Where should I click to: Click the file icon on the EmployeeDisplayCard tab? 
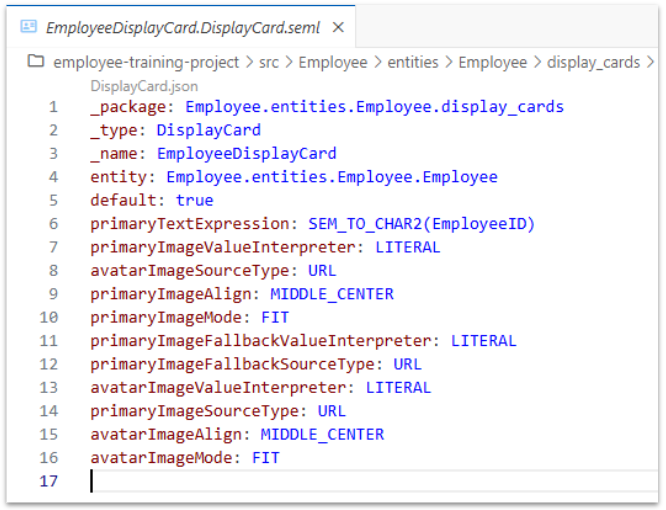(x=28, y=28)
